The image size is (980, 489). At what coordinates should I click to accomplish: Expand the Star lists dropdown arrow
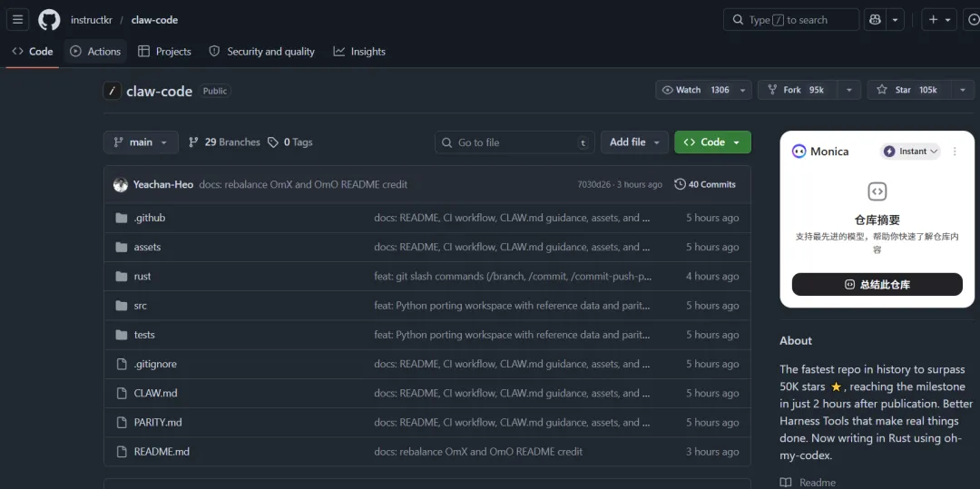coord(963,90)
